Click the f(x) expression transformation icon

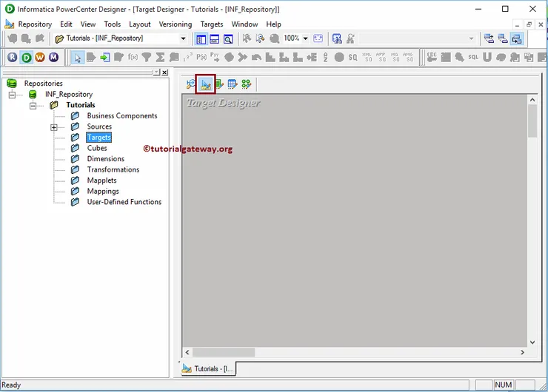tap(133, 57)
